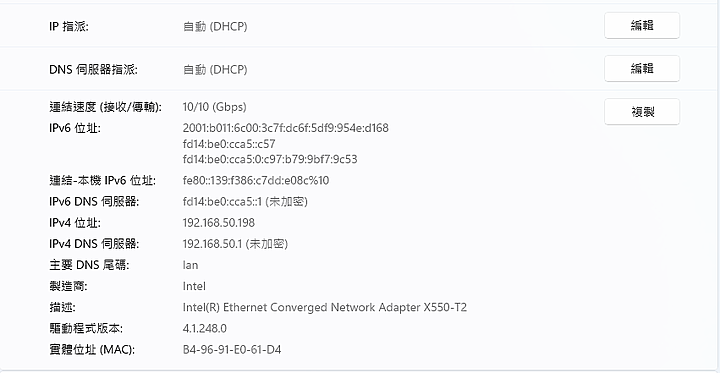The image size is (720, 373).
Task: Click driver version 4.1.248.0
Action: [x=205, y=328]
